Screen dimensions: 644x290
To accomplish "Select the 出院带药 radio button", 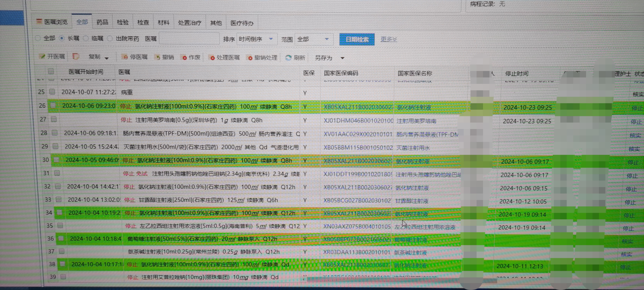I will click(110, 39).
